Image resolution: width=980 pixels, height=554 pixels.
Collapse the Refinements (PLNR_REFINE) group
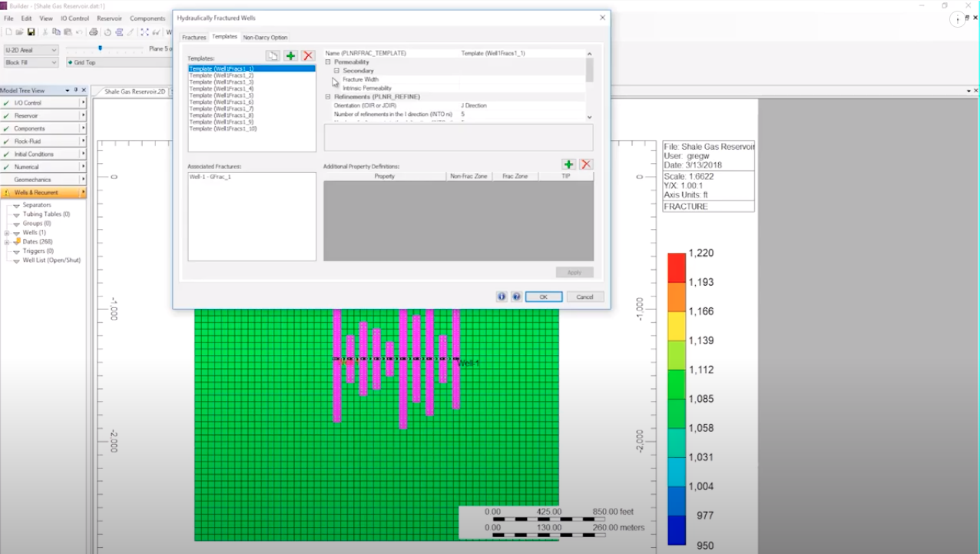[x=328, y=97]
